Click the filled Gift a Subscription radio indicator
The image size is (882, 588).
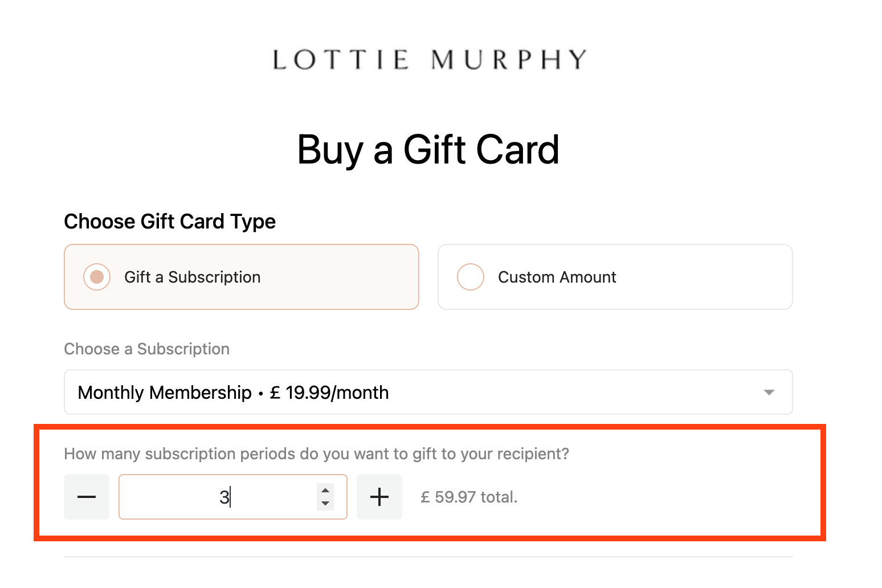pyautogui.click(x=97, y=277)
